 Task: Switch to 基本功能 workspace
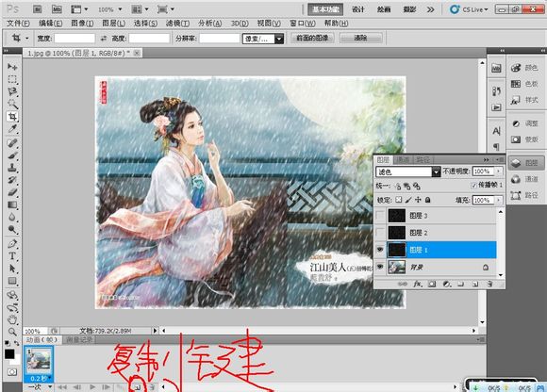click(325, 9)
